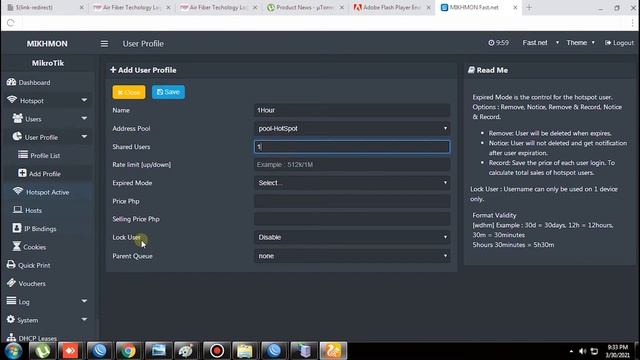
Task: Click the Vouchers ticket icon
Action: [x=11, y=282]
